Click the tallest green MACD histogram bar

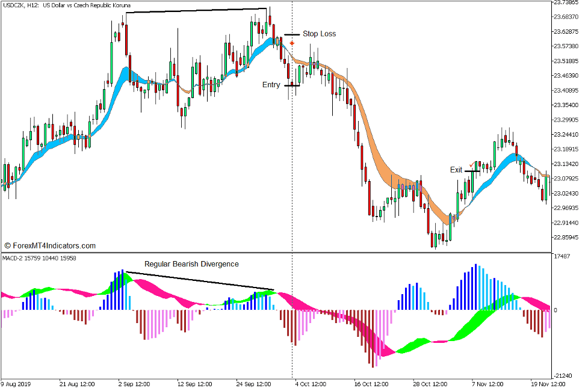123,276
